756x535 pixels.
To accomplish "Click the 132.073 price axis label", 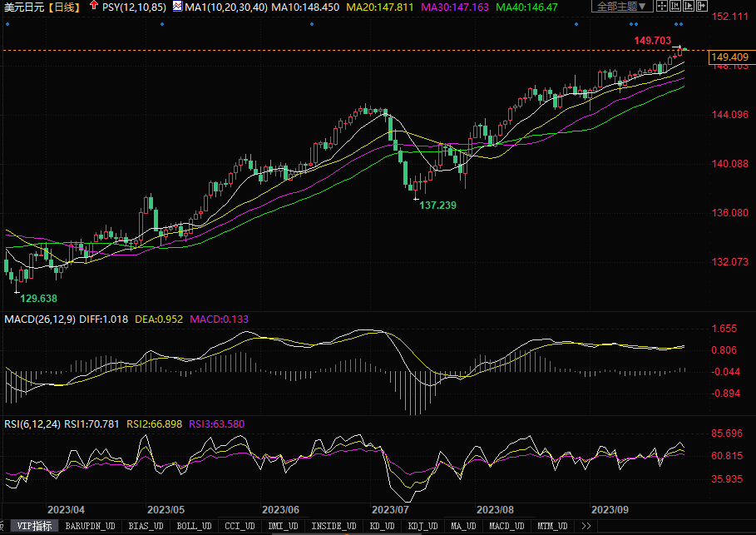I will tap(730, 262).
